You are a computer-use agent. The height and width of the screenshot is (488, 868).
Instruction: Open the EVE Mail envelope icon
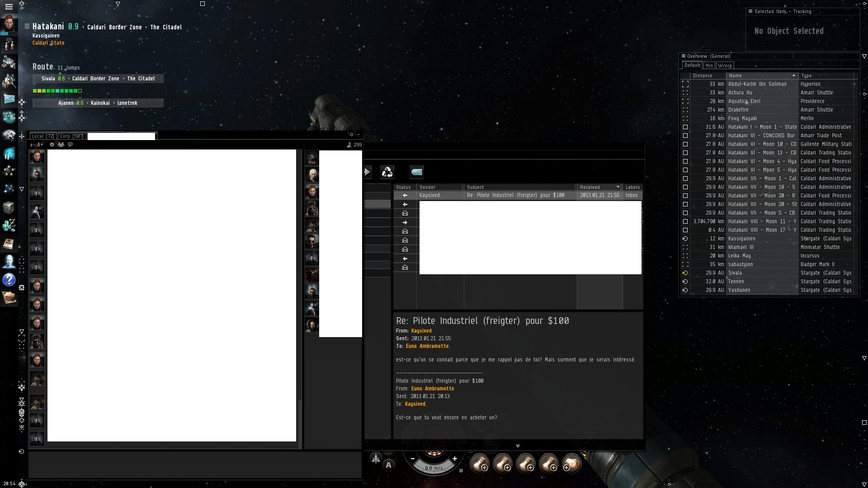coord(9,99)
